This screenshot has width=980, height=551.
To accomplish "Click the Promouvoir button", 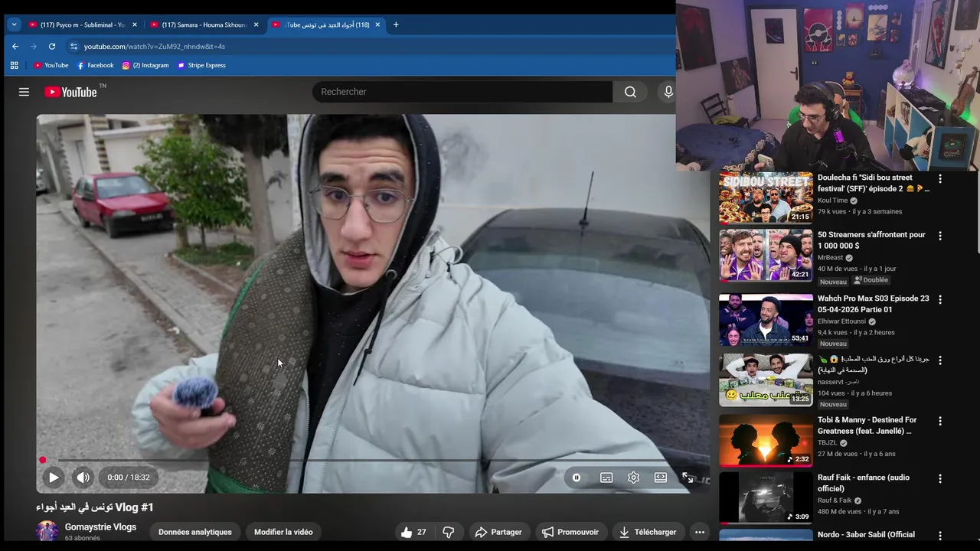I will click(x=570, y=532).
